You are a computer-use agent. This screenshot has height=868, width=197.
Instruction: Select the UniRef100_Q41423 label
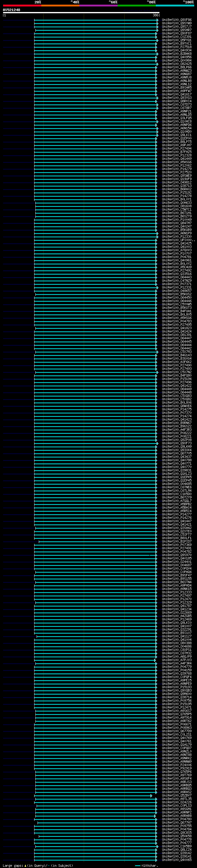click(x=176, y=419)
